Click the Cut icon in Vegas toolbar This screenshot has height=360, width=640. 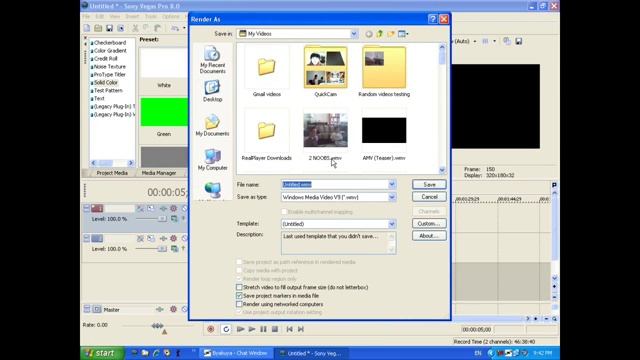(x=135, y=28)
